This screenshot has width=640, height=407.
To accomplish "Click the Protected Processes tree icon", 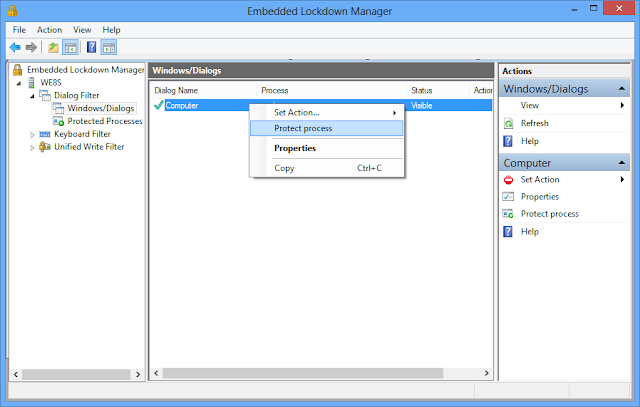I will (x=58, y=121).
